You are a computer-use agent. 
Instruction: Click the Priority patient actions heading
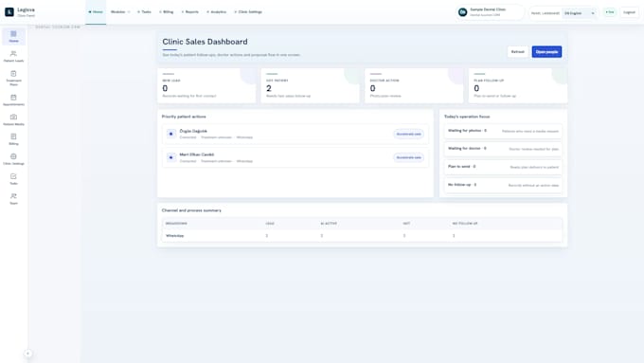point(184,117)
